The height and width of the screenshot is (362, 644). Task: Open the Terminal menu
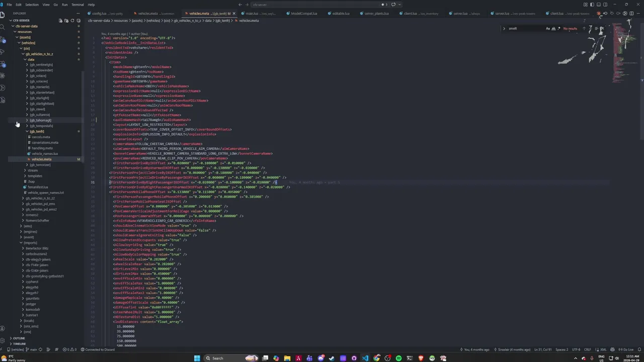77,5
